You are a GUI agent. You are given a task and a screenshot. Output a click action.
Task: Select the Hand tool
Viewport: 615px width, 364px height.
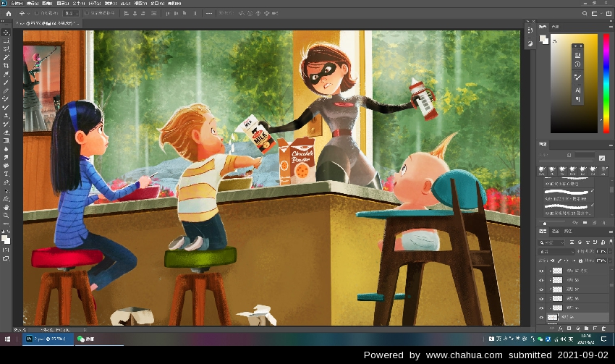pos(6,207)
